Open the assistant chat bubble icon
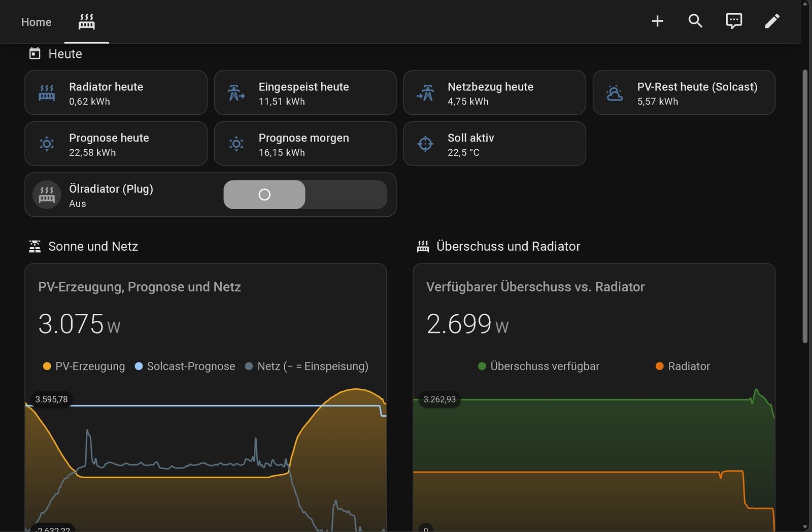The width and height of the screenshot is (812, 532). 734,21
